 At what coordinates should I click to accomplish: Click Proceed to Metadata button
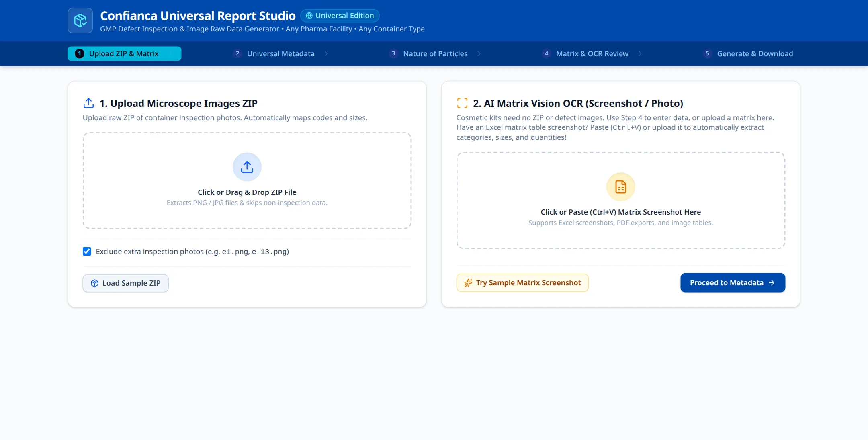coord(733,283)
